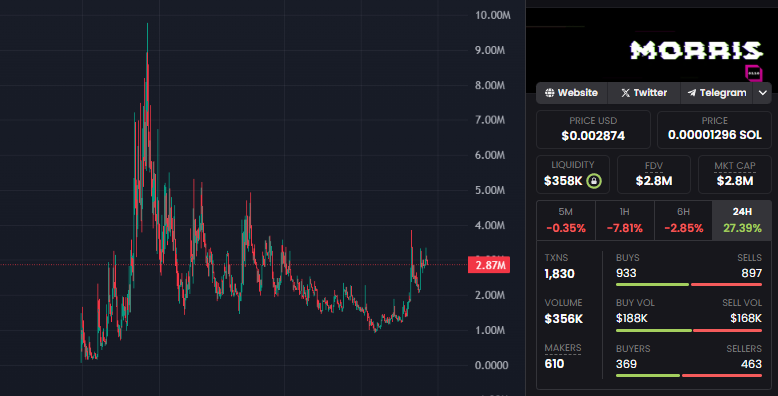Click the MORRIS token banner image

coord(652,50)
